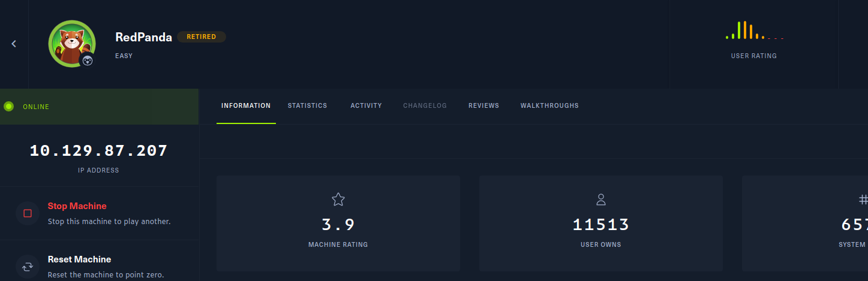Click the MACHINE RATING caption

[x=338, y=244]
